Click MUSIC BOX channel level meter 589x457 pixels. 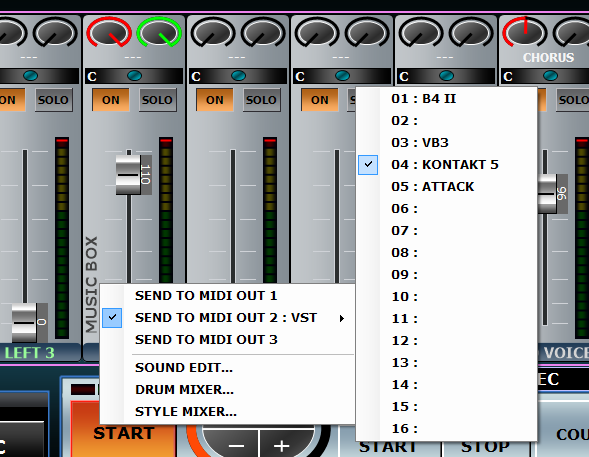(166, 210)
